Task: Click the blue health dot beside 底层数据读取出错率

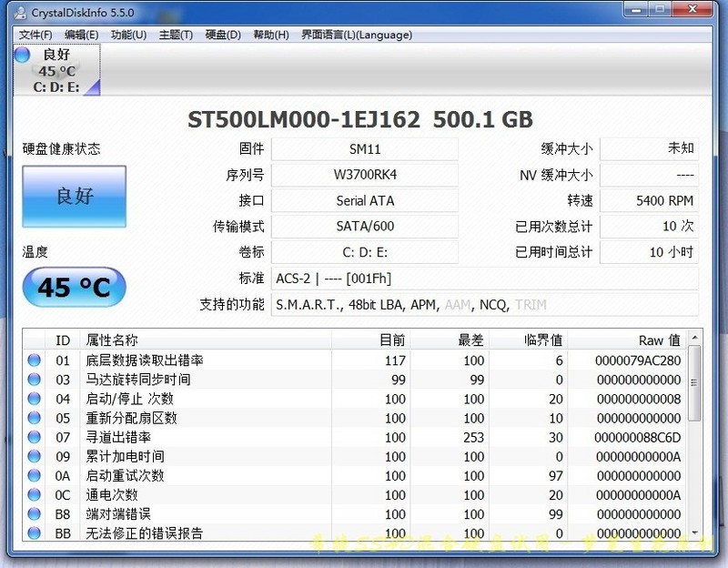Action: pyautogui.click(x=34, y=360)
